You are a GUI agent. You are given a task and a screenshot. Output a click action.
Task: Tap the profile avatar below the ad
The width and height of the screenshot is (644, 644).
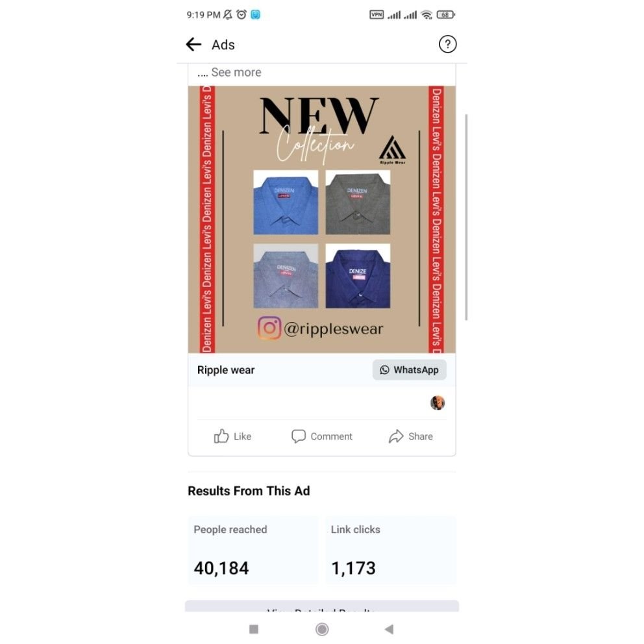pos(438,402)
